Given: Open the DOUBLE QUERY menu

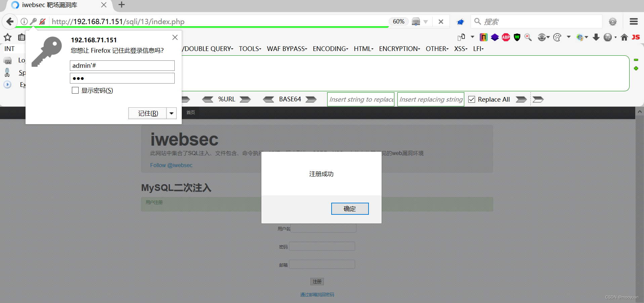Looking at the screenshot, I should pyautogui.click(x=208, y=49).
